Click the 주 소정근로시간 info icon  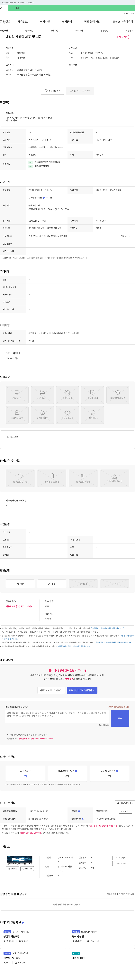click(x=44, y=198)
